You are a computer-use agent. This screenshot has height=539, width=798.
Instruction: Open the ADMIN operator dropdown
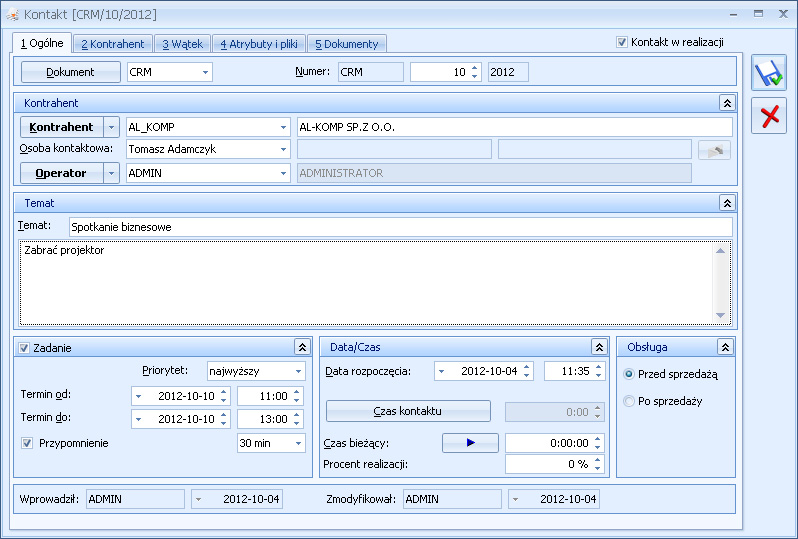[x=283, y=173]
